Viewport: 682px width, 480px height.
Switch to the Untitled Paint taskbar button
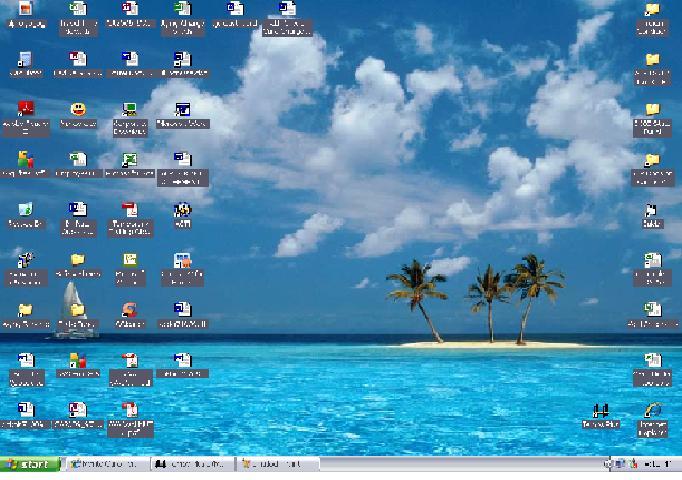(277, 465)
